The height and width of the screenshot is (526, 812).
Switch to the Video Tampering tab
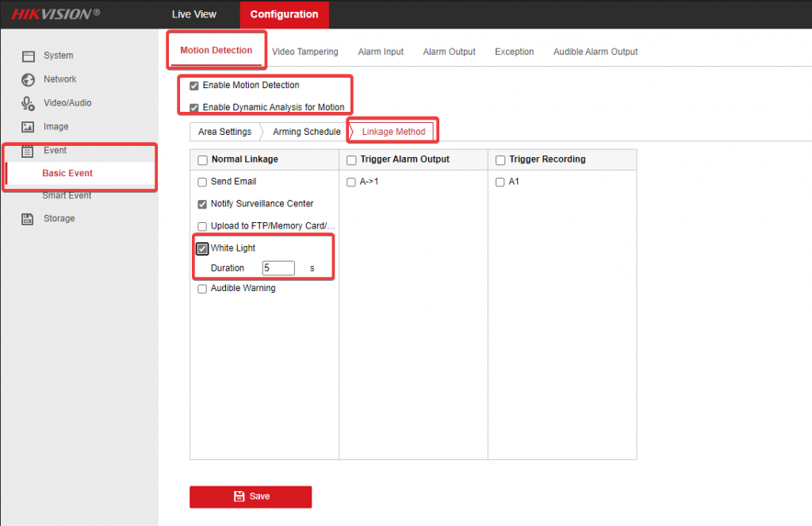tap(304, 52)
